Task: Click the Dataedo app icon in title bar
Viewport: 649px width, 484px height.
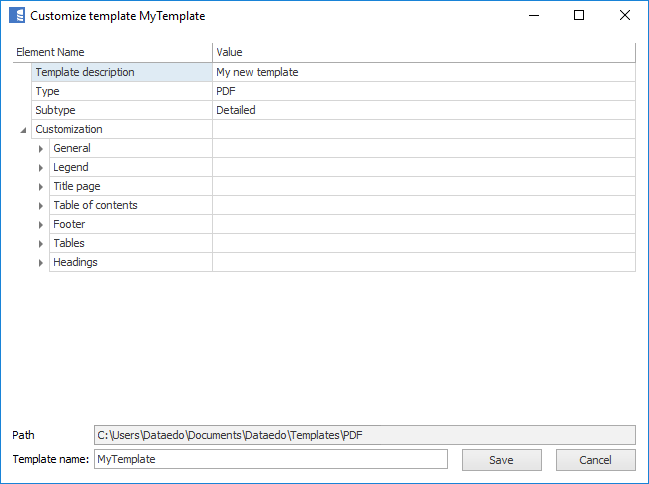Action: (17, 16)
